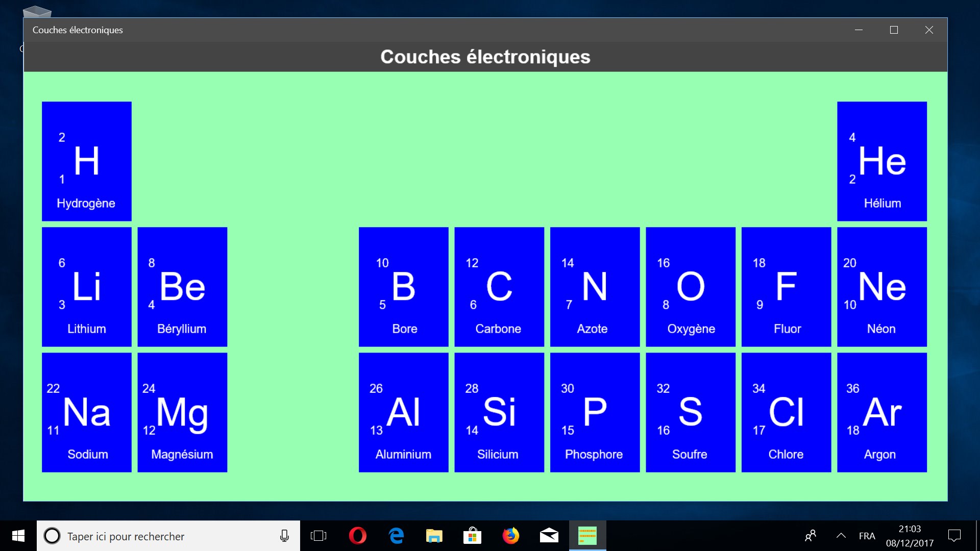The width and height of the screenshot is (980, 551).
Task: Choose the Carbone element tile
Action: (499, 287)
